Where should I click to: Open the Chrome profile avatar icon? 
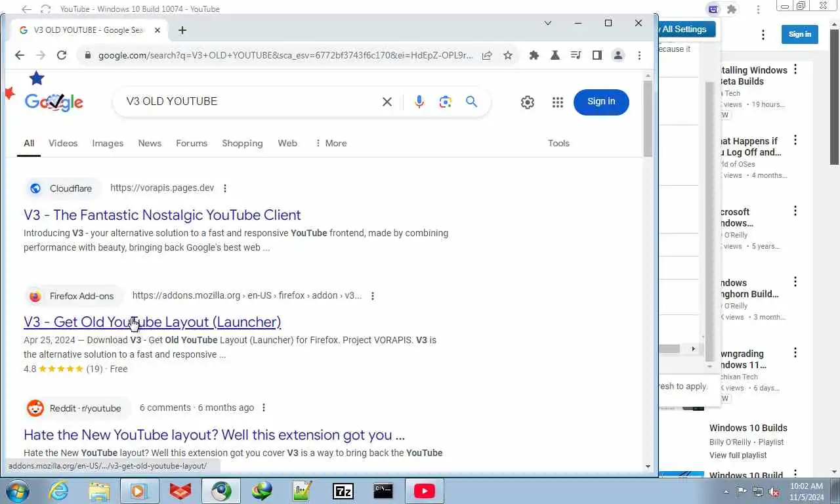pos(618,56)
